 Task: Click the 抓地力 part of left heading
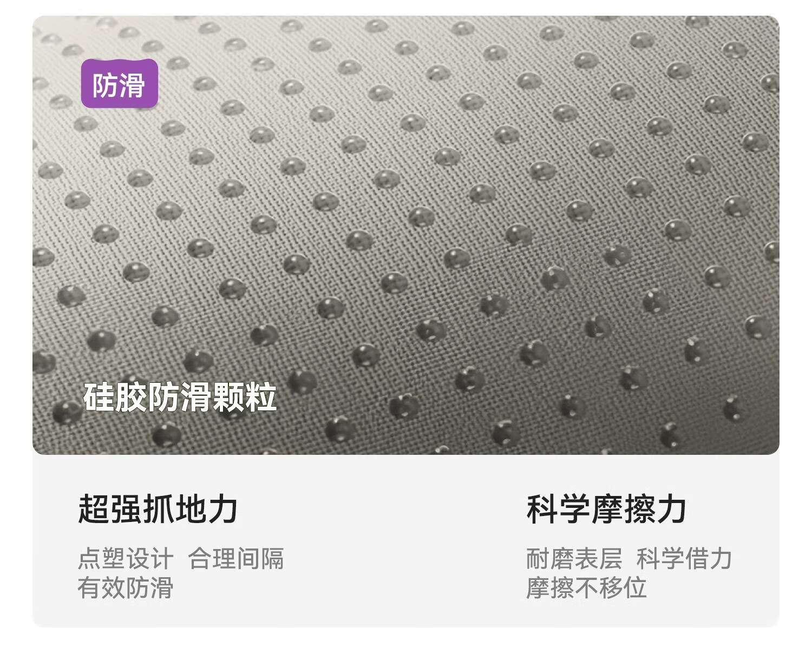pos(191,509)
